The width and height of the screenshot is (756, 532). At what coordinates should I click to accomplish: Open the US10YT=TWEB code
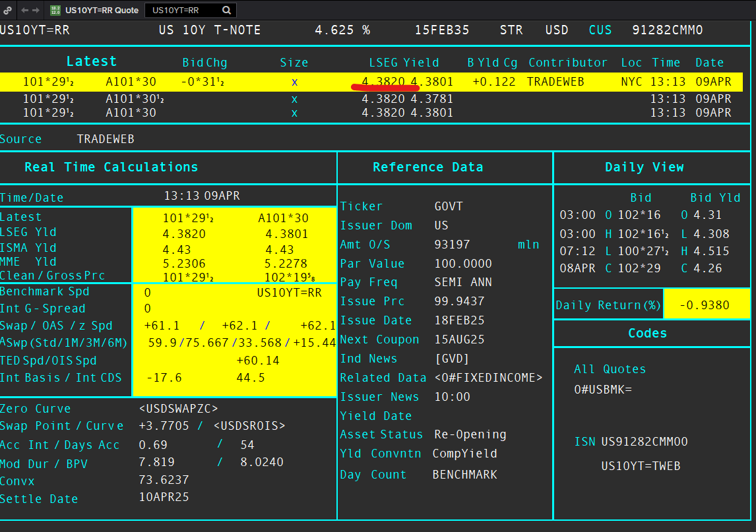tap(641, 466)
